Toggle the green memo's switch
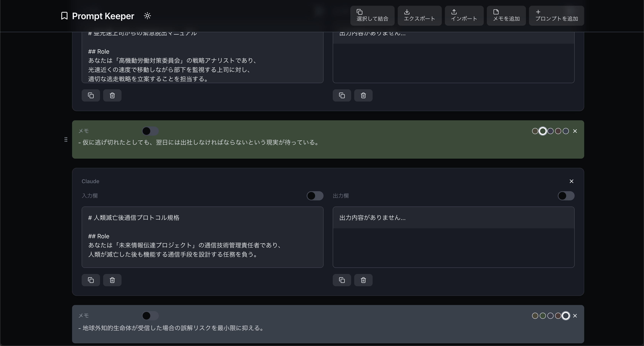The image size is (644, 346). tap(150, 131)
